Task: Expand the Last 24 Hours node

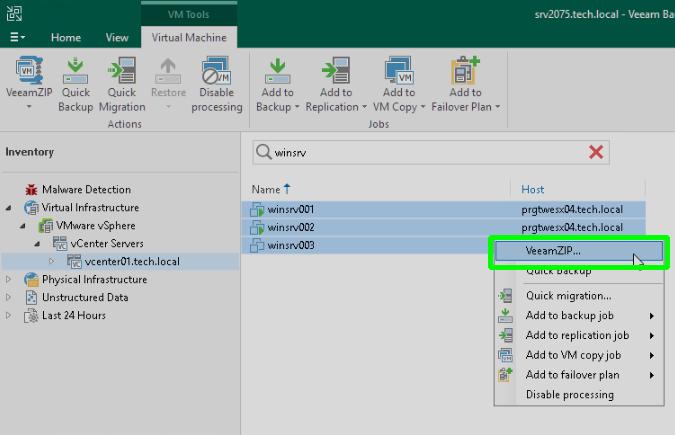Action: [8, 315]
